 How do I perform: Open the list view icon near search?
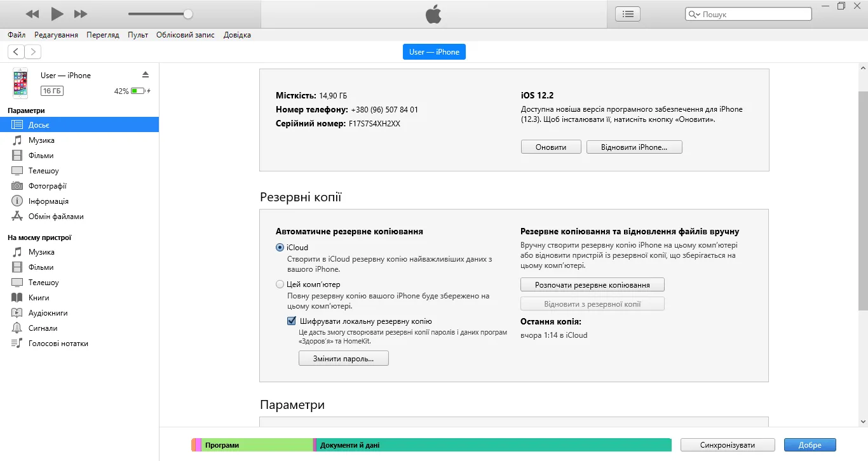628,14
